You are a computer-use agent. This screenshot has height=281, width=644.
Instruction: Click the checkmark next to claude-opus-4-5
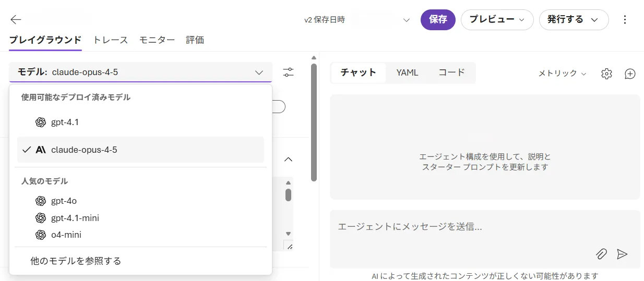(x=27, y=150)
